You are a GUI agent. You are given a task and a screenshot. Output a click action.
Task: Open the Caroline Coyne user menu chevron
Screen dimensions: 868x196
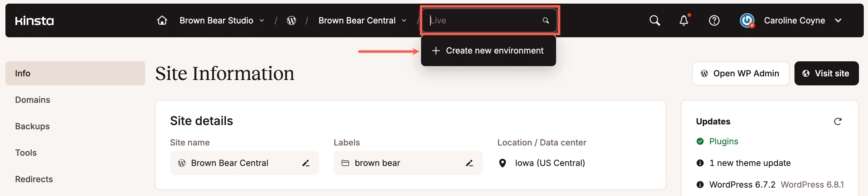click(x=838, y=20)
